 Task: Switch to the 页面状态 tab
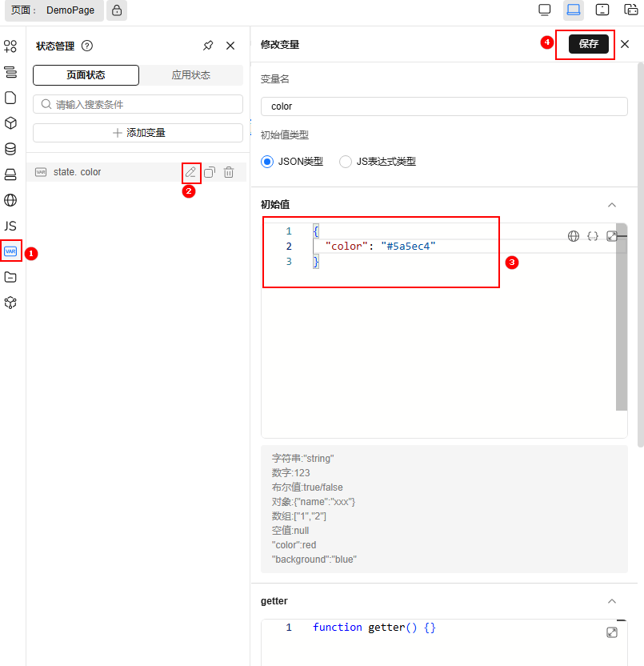pyautogui.click(x=86, y=75)
